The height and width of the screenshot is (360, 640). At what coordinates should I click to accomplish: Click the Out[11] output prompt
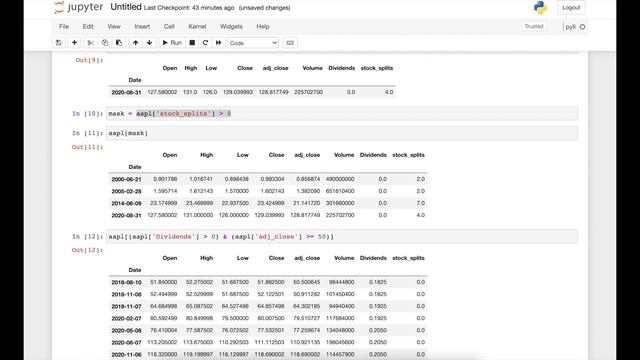click(87, 147)
